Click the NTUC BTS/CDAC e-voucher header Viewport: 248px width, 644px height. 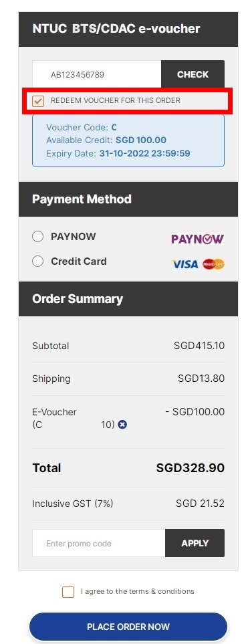[128, 29]
